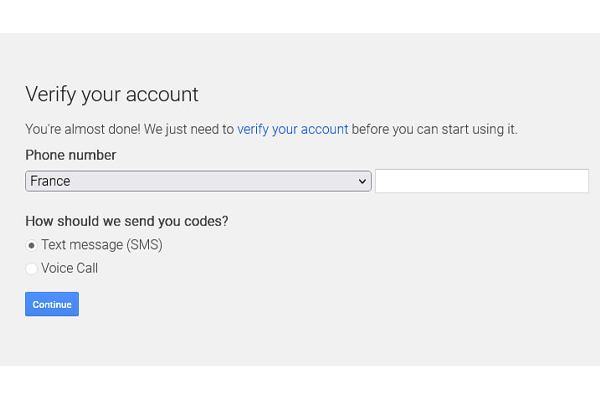Click "How should we send you codes?" text

(x=134, y=221)
